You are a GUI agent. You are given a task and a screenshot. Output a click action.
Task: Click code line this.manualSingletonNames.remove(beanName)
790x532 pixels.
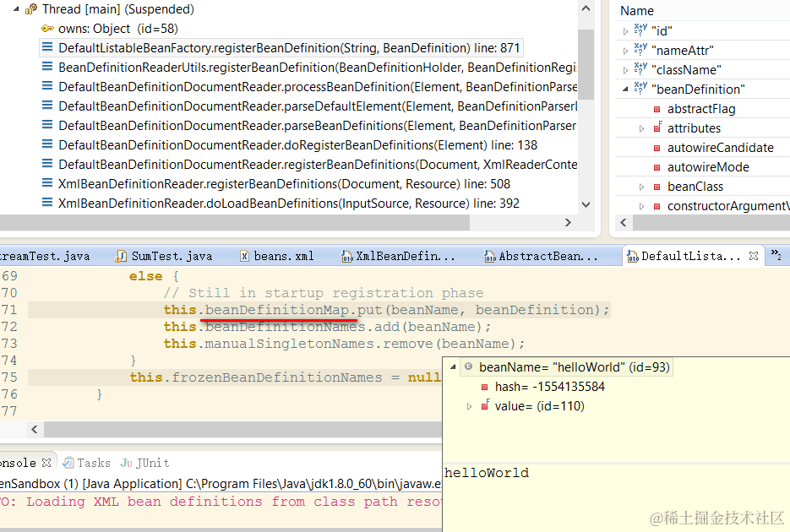(x=344, y=344)
